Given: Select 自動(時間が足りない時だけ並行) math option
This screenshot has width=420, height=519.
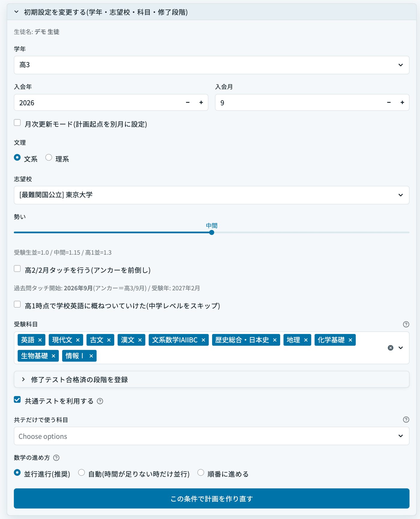Looking at the screenshot, I should pos(81,473).
